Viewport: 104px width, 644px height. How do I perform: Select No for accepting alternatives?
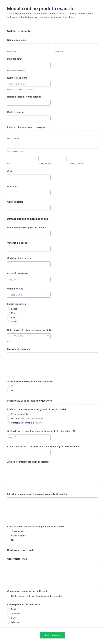point(8,391)
